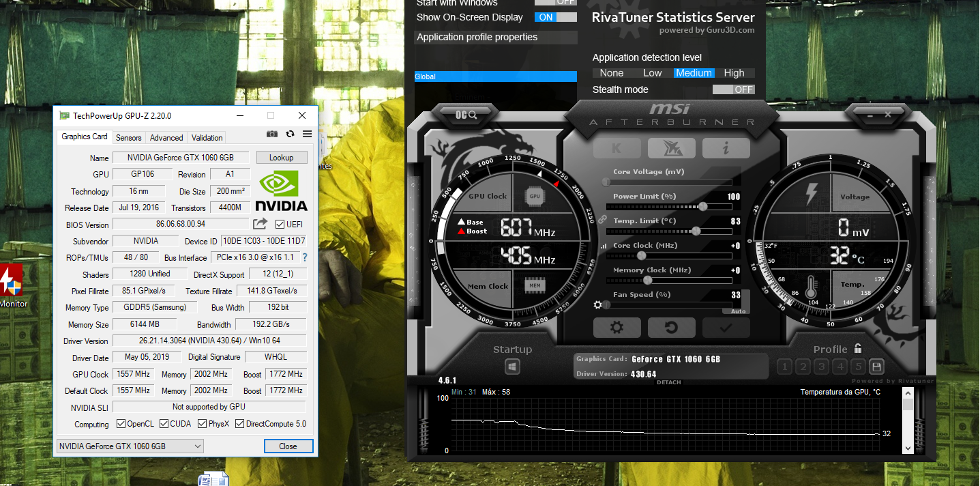Image resolution: width=980 pixels, height=486 pixels.
Task: Refresh GPU-Z data with refresh icon
Action: click(291, 134)
